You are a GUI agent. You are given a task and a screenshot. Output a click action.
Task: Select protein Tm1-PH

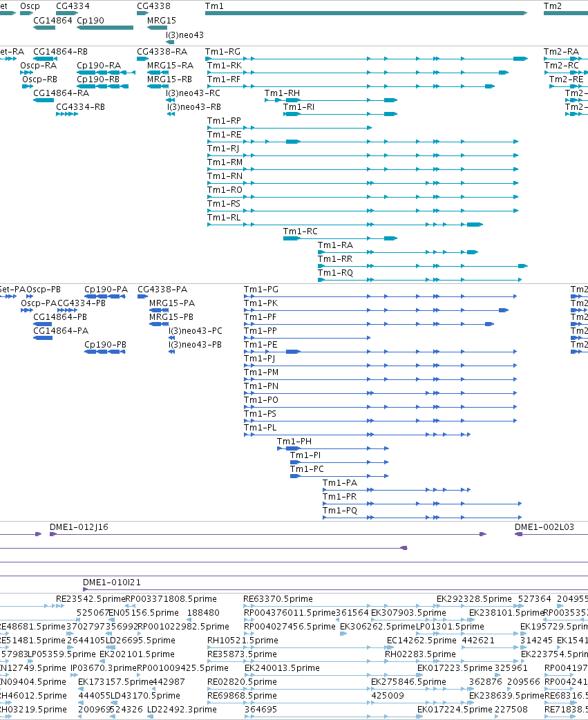click(x=333, y=448)
